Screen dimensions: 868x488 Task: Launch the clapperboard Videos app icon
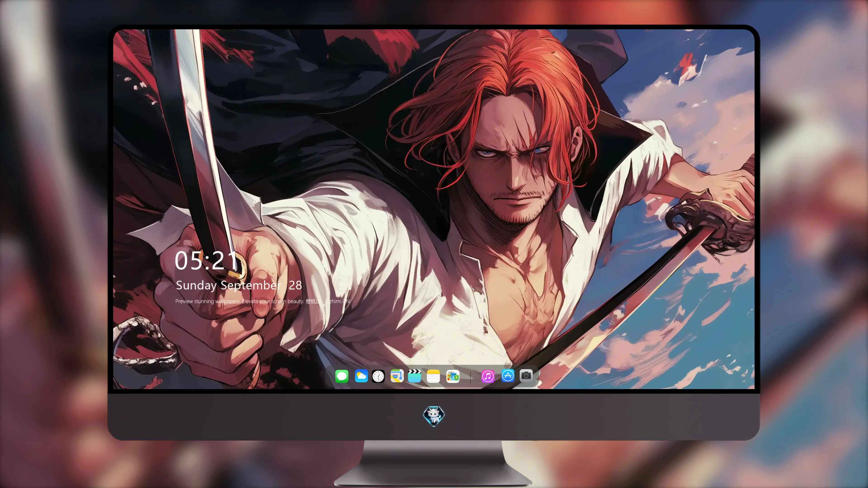(x=415, y=376)
